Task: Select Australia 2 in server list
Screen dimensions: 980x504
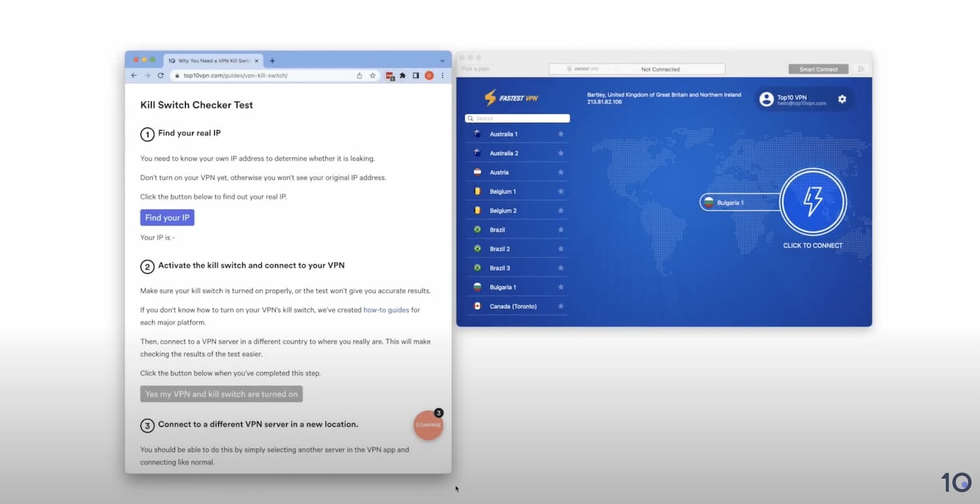Action: [517, 153]
